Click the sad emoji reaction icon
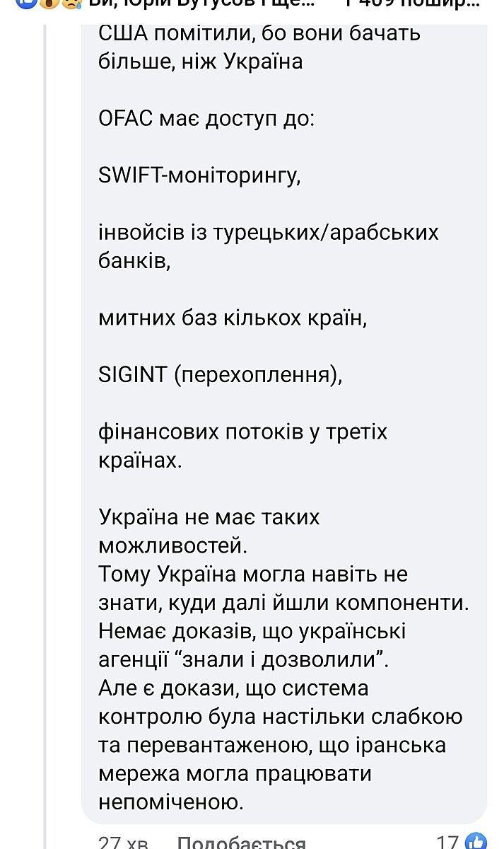This screenshot has height=849, width=504. pyautogui.click(x=69, y=4)
